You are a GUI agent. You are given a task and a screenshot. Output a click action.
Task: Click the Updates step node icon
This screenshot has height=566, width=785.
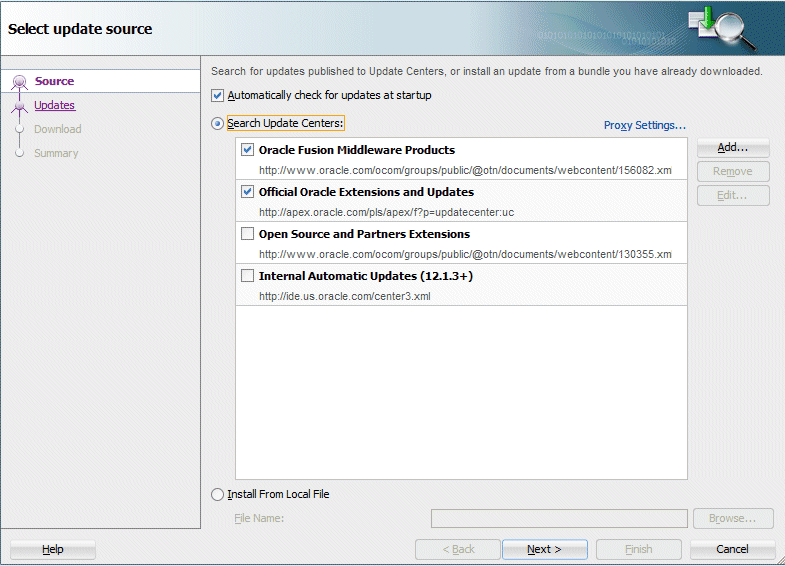20,106
